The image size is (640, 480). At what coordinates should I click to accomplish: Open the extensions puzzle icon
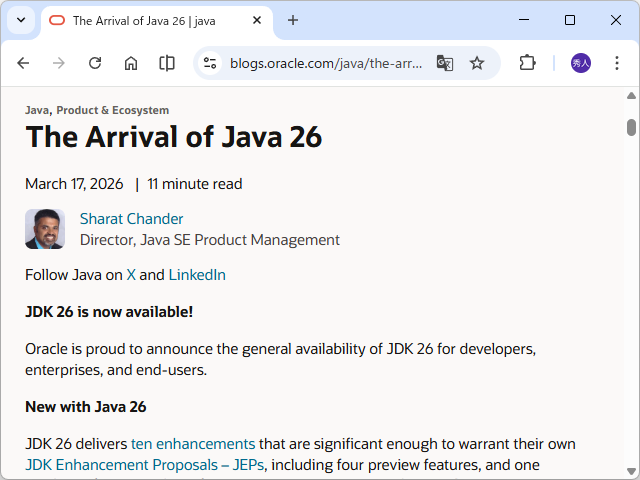(x=527, y=63)
